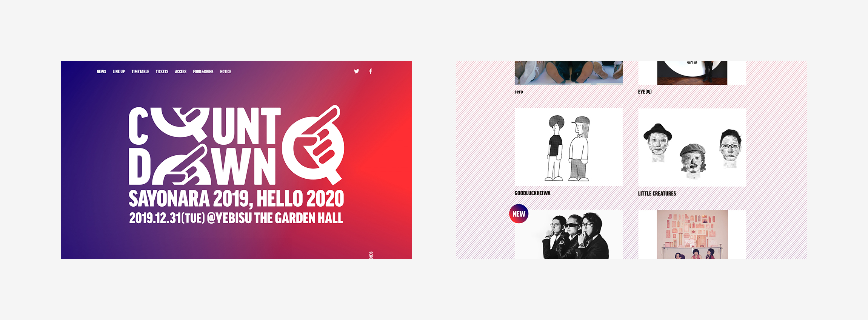The width and height of the screenshot is (868, 320).
Task: Open the Facebook icon link
Action: (371, 71)
